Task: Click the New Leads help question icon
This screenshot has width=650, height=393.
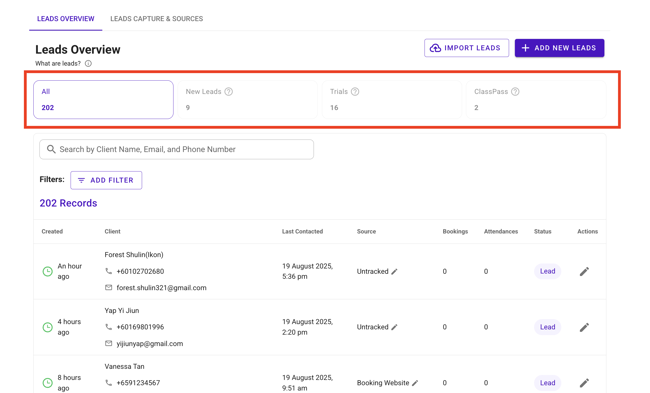Action: point(228,92)
